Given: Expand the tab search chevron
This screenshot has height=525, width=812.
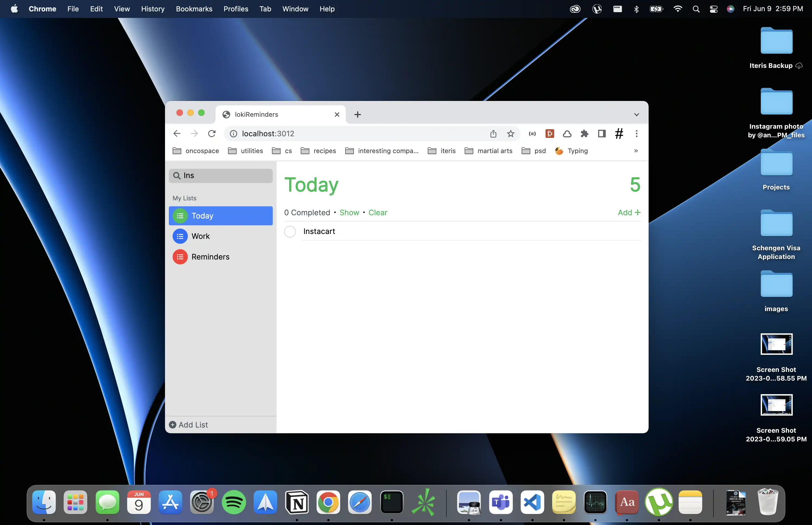Looking at the screenshot, I should 636,115.
